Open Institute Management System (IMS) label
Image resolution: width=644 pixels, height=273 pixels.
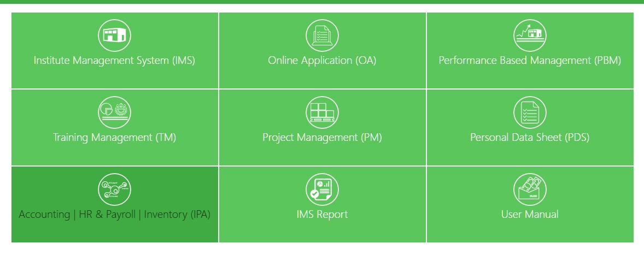[x=115, y=61]
